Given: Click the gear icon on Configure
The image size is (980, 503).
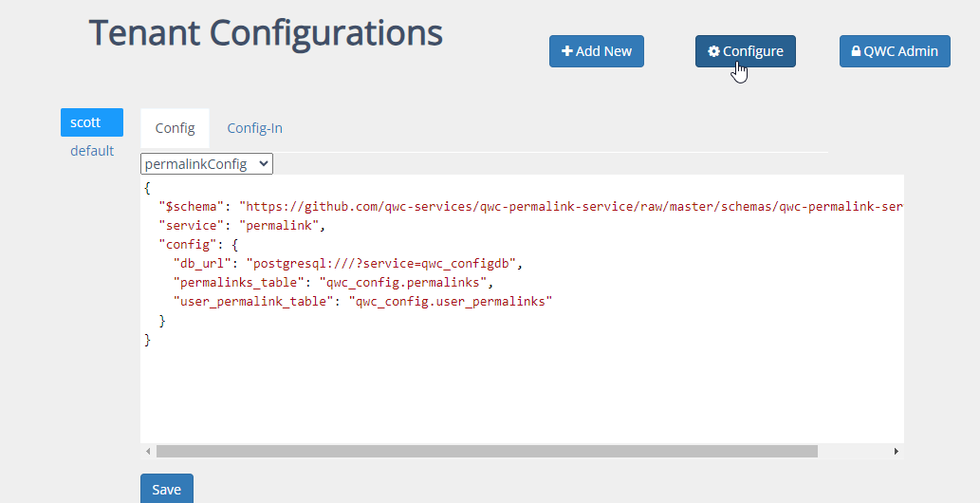Looking at the screenshot, I should coord(714,51).
